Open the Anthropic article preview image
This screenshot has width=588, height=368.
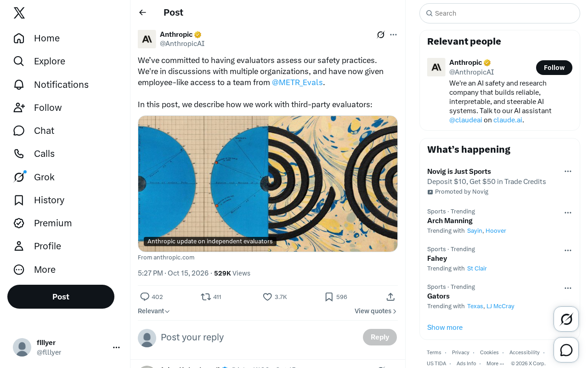268,184
